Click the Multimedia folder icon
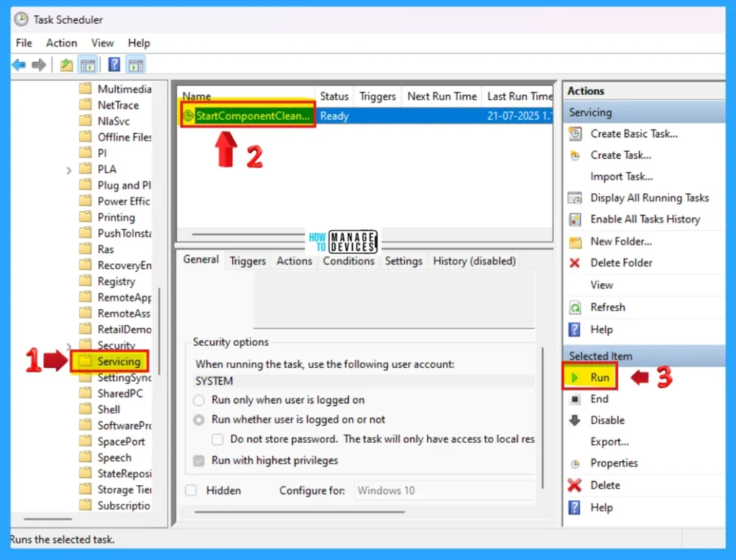The width and height of the screenshot is (736, 560). [86, 88]
